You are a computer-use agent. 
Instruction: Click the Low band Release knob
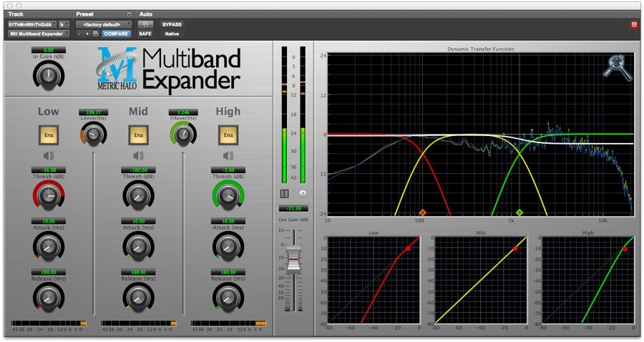(49, 297)
